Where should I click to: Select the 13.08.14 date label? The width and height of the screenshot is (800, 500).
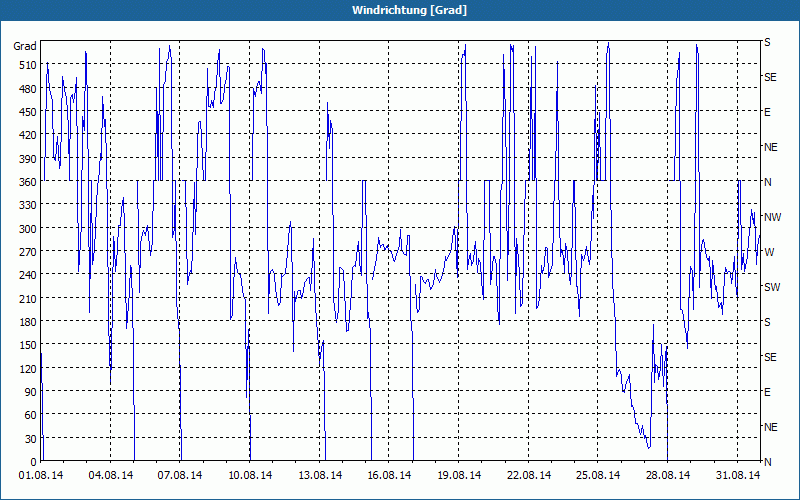click(x=320, y=475)
